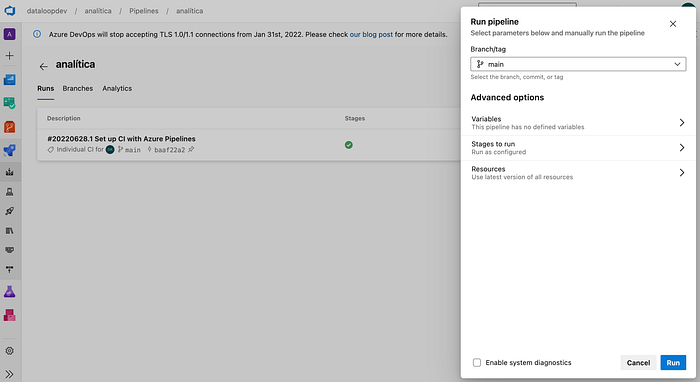This screenshot has width=700, height=382.
Task: Switch to the Runs tab
Action: (46, 88)
